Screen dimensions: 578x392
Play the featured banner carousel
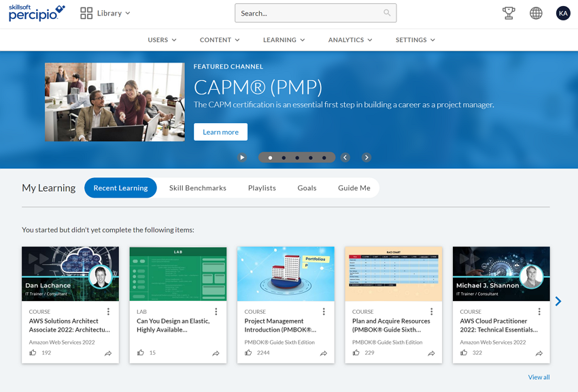242,158
